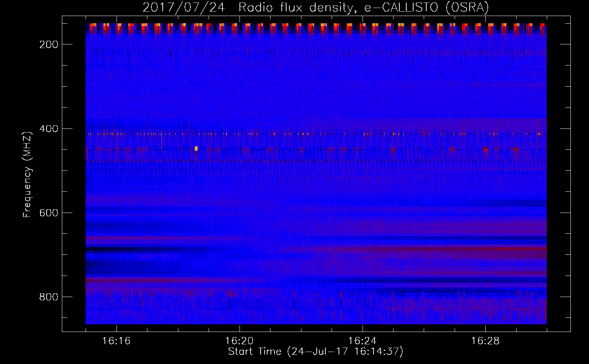Click the "Start Time (24-Jul-17 16:14:37)" label
This screenshot has width=589, height=364.
click(316, 352)
